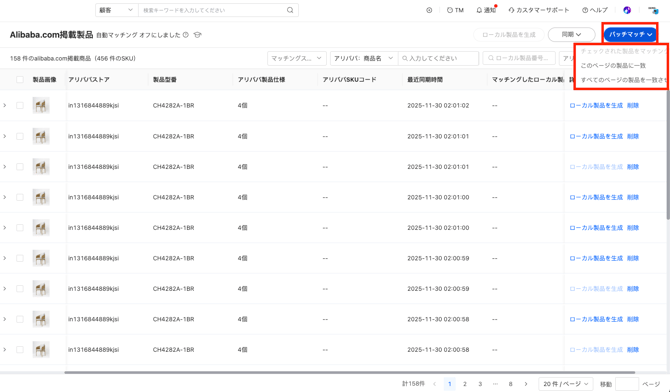The width and height of the screenshot is (670, 392).
Task: Open the user account icon at far right
Action: click(x=653, y=10)
